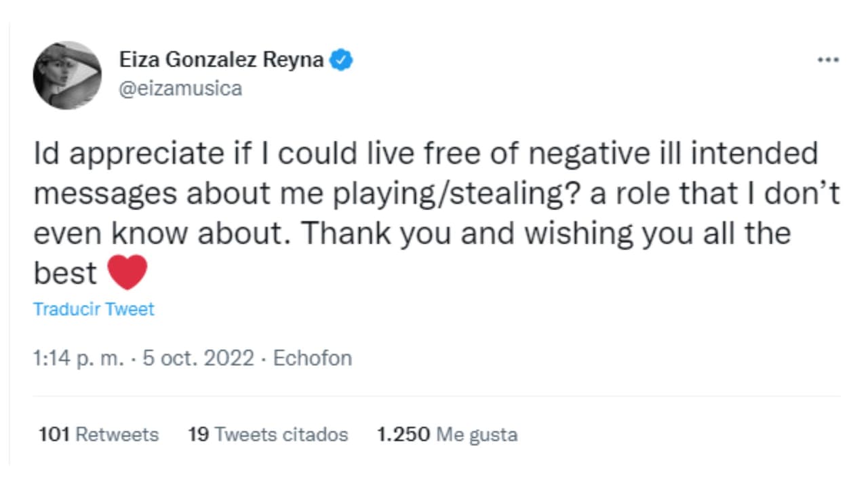This screenshot has height=488, width=868.
Task: Open the Echofon source link
Action: (x=312, y=358)
